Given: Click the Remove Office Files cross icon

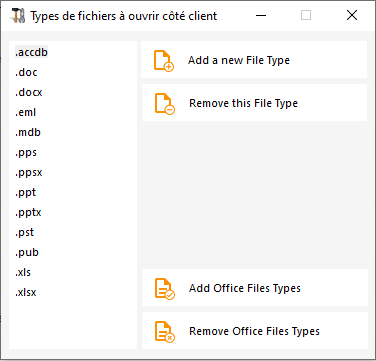Looking at the screenshot, I should 165,331.
